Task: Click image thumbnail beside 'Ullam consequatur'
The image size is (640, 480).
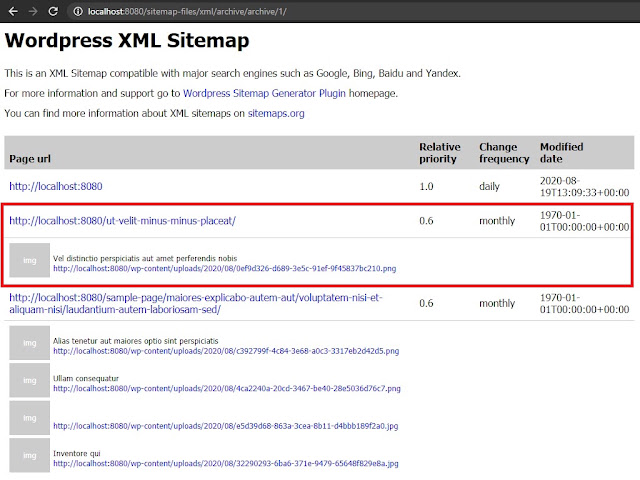Action: click(30, 380)
